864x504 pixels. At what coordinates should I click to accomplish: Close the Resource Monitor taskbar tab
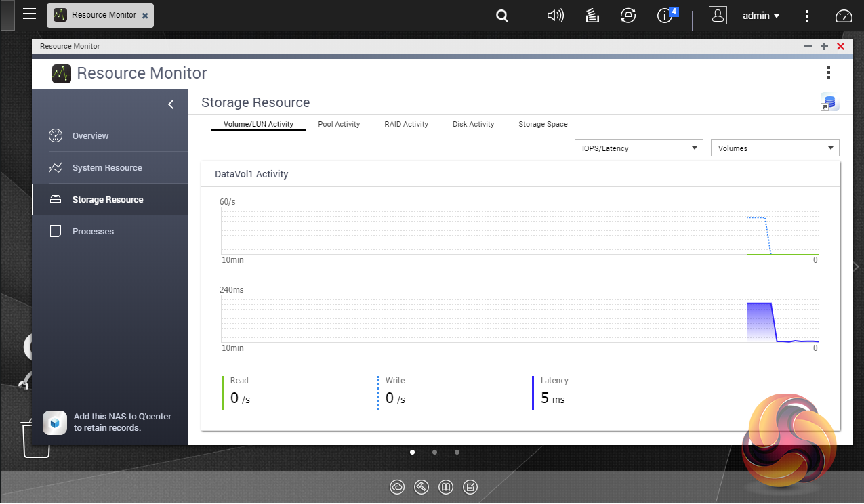(x=145, y=15)
